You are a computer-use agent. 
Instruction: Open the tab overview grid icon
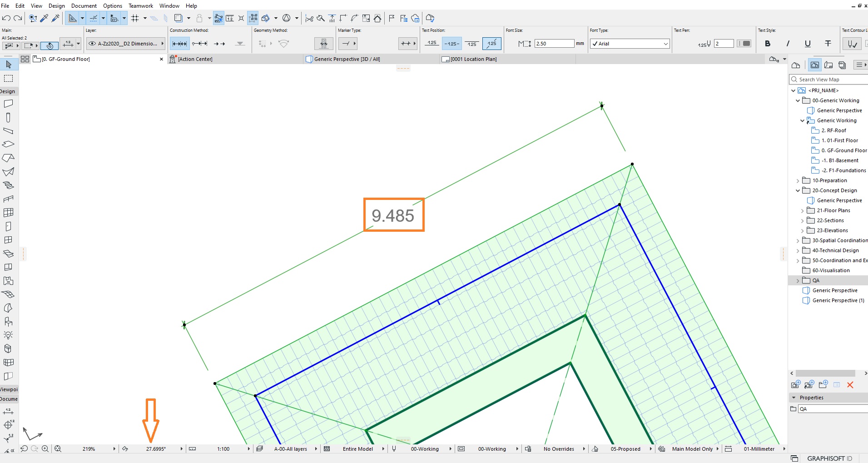tap(25, 59)
